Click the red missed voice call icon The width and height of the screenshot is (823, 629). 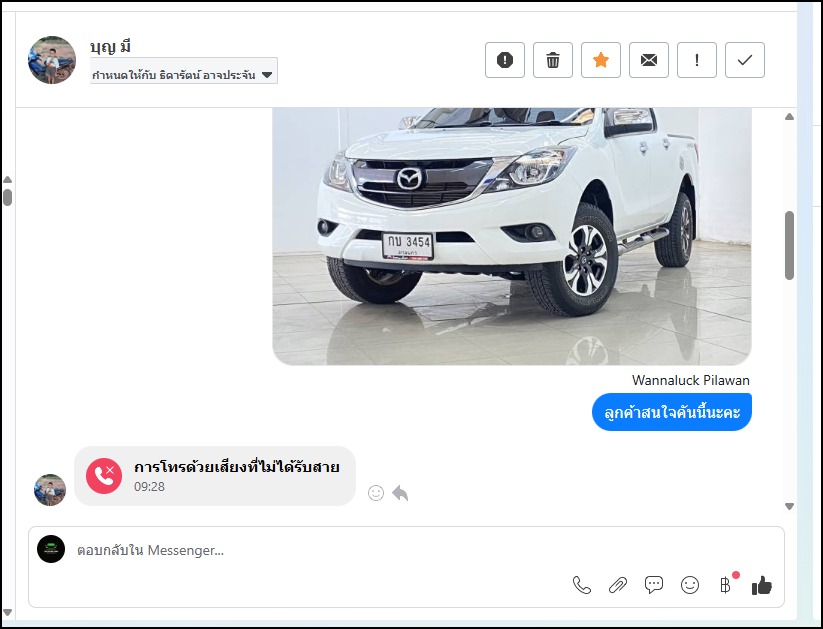point(104,476)
